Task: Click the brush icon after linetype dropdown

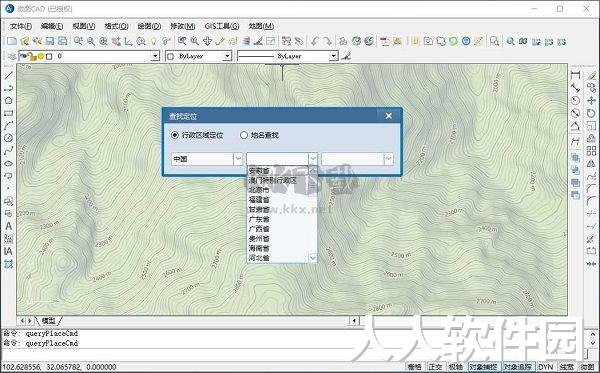Action: click(346, 56)
